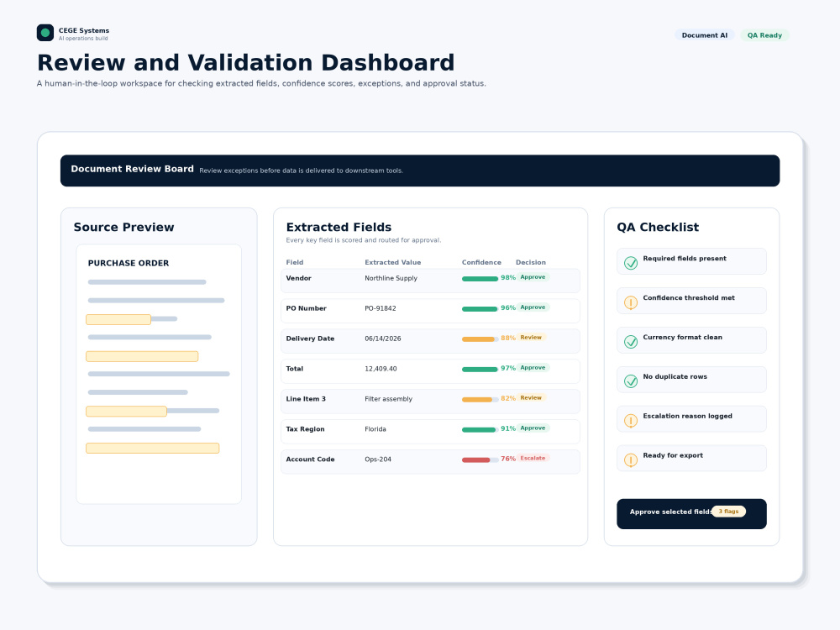Click the 12,409.40 total value

click(381, 369)
